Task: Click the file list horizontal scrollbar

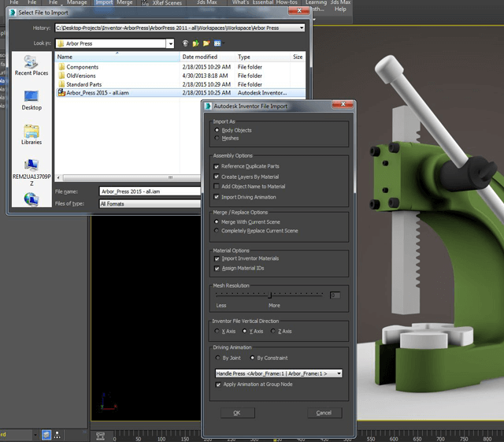Action: tap(128, 177)
